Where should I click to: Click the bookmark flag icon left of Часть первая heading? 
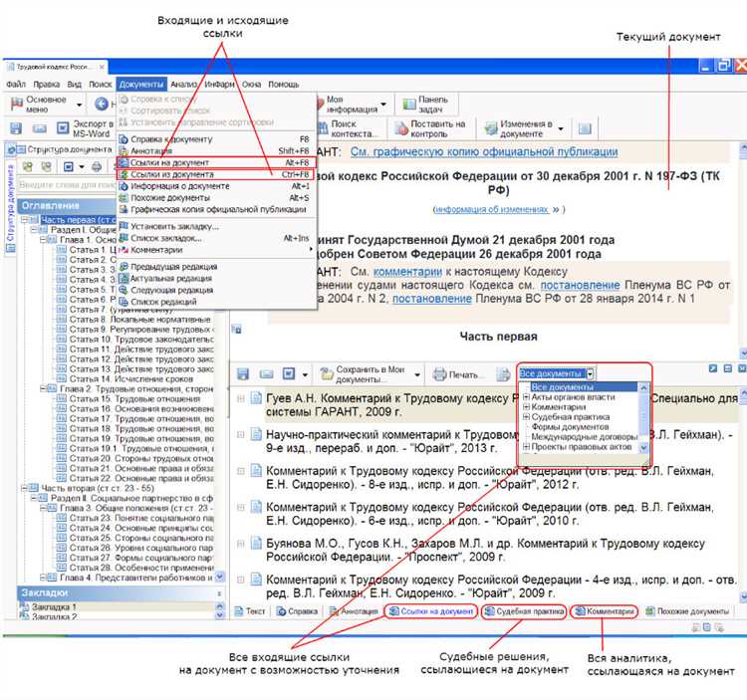pos(236,329)
